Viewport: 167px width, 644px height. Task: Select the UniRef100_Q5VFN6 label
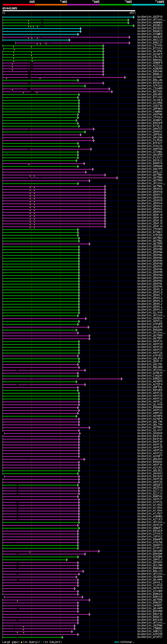click(150, 247)
